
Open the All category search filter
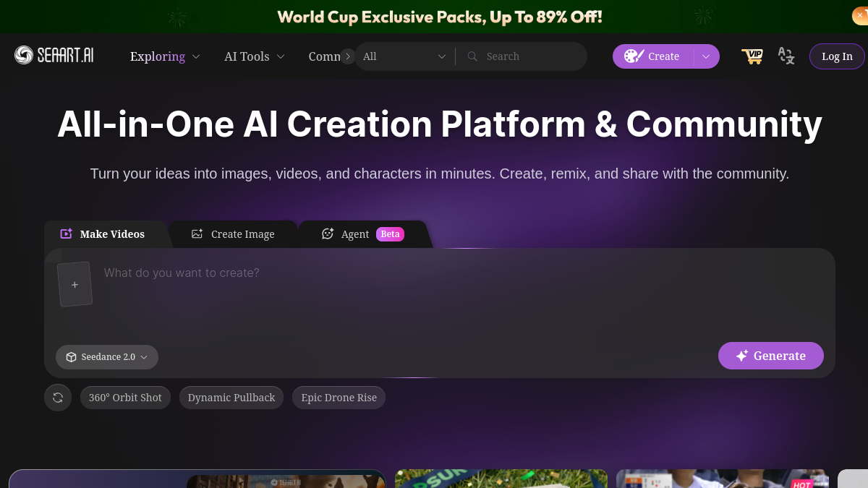point(404,56)
